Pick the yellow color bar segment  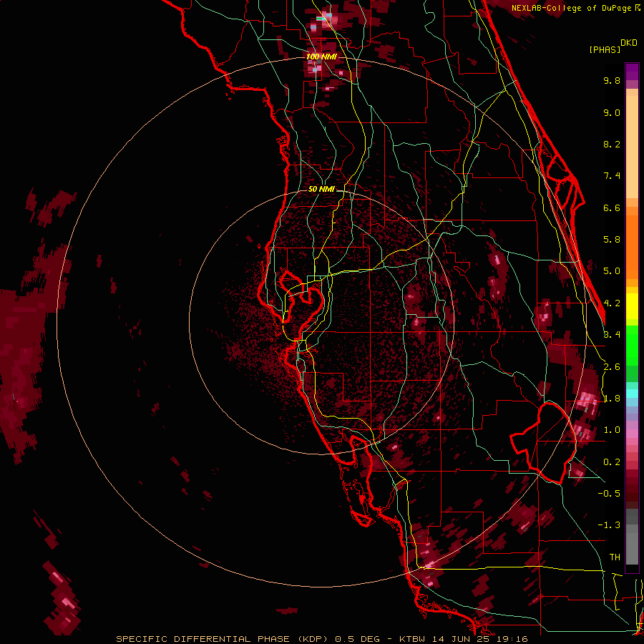[x=632, y=306]
